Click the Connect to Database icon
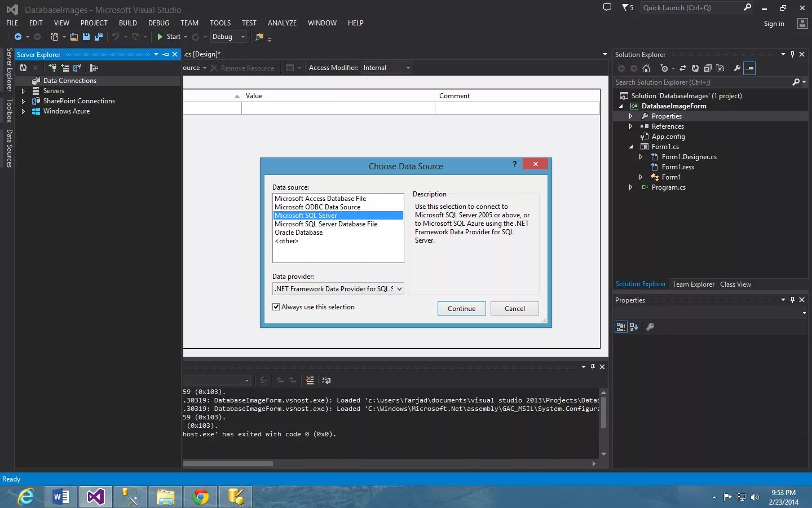The width and height of the screenshot is (812, 508). tap(52, 68)
